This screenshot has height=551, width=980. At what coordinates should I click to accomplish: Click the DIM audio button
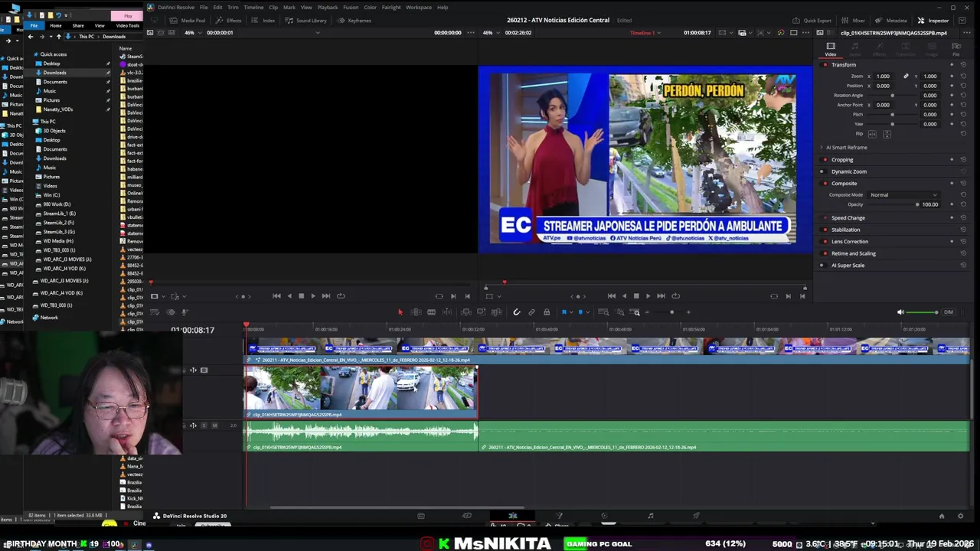point(949,312)
